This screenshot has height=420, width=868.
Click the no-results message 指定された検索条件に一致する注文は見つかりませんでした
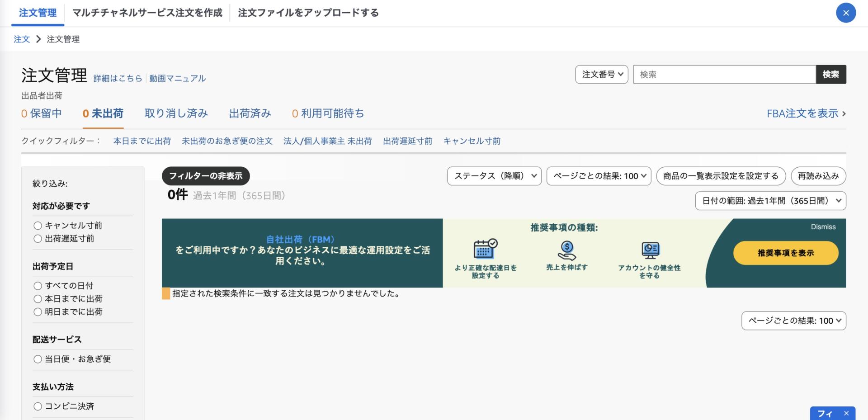(x=286, y=293)
